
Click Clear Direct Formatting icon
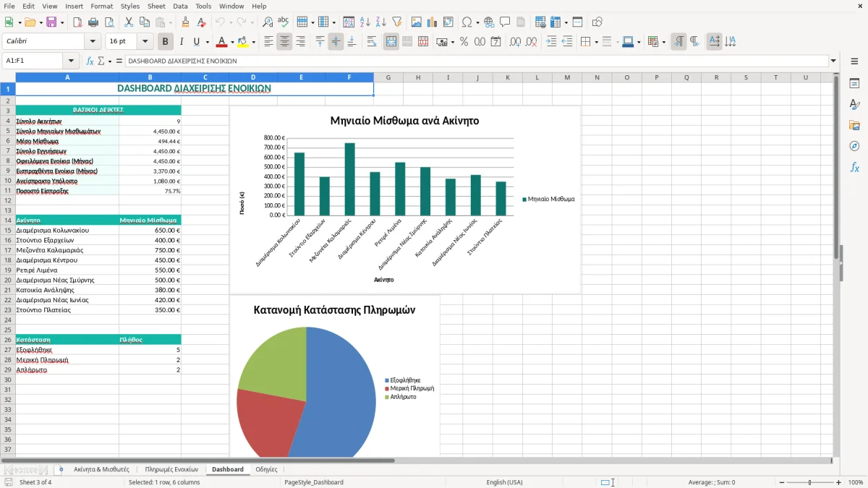tap(202, 22)
